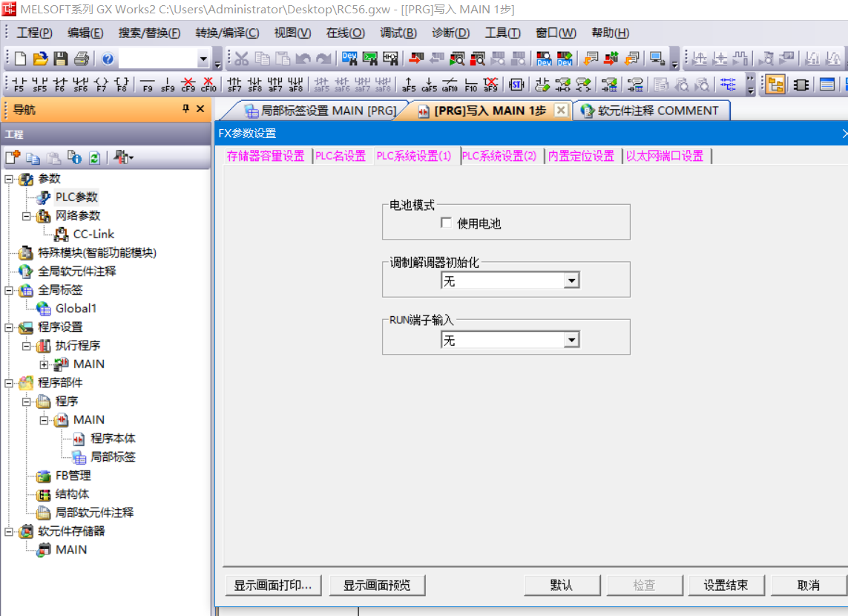Click the ST structured text icon
Screen dimensions: 848x616
tap(516, 85)
